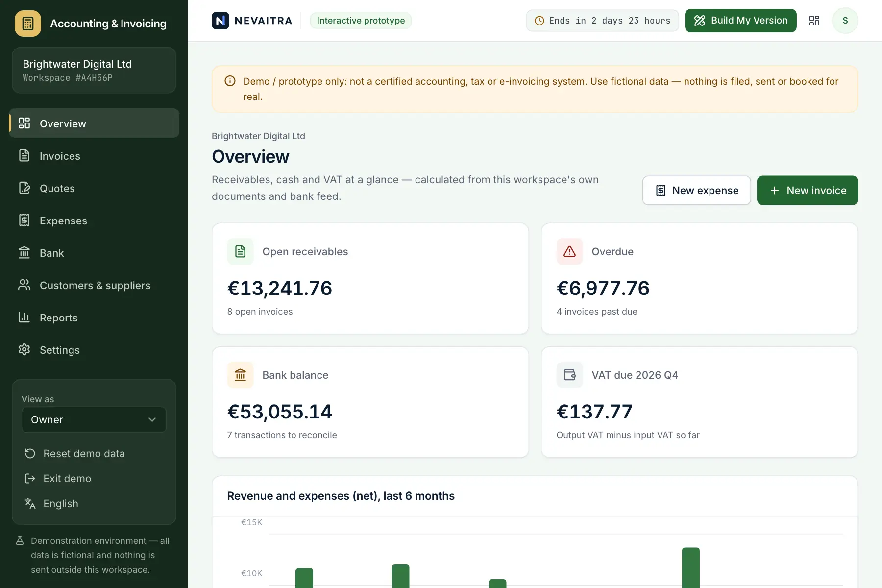The height and width of the screenshot is (588, 882).
Task: Open the user avatar marked S
Action: tap(845, 21)
